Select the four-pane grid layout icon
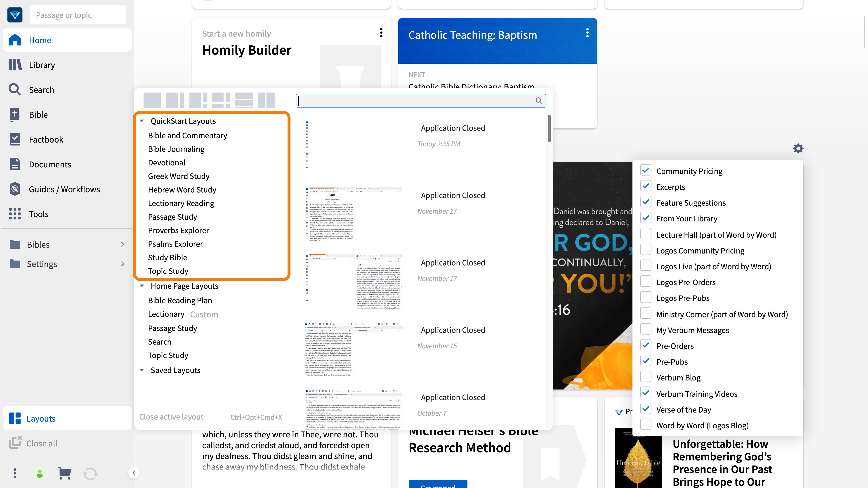 click(x=221, y=100)
